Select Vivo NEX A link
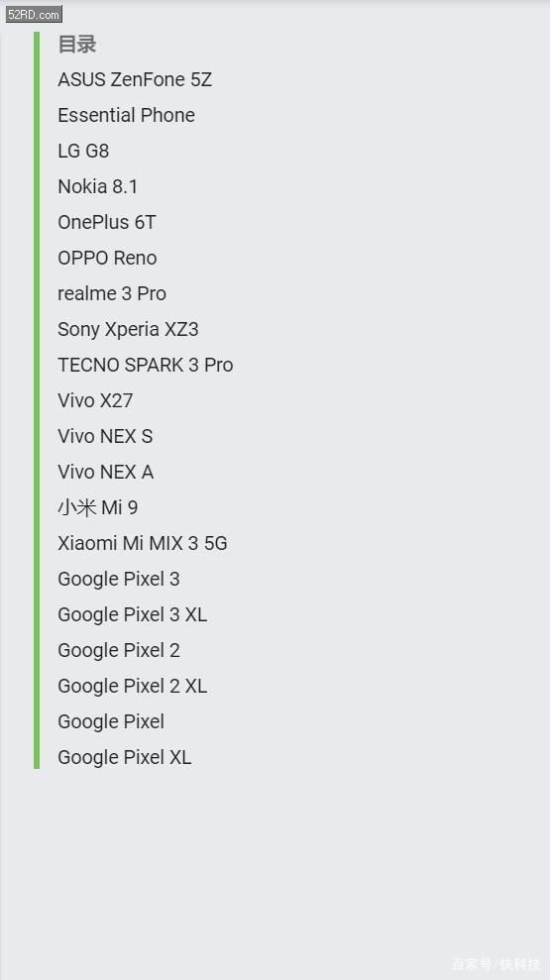This screenshot has height=980, width=550. click(x=106, y=472)
